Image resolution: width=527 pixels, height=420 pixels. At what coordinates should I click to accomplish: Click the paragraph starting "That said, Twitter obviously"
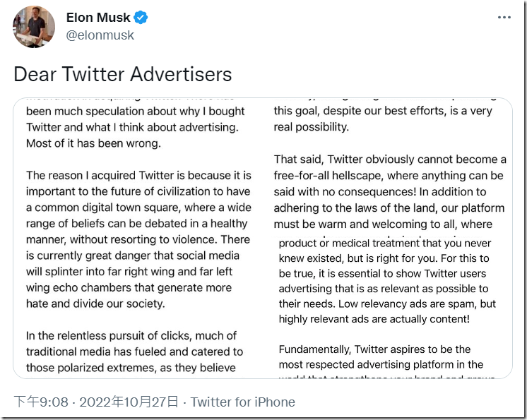(x=390, y=191)
